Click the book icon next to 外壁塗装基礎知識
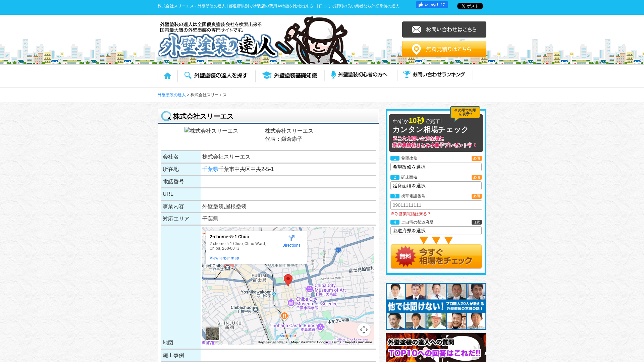The image size is (644, 362). coord(267,75)
